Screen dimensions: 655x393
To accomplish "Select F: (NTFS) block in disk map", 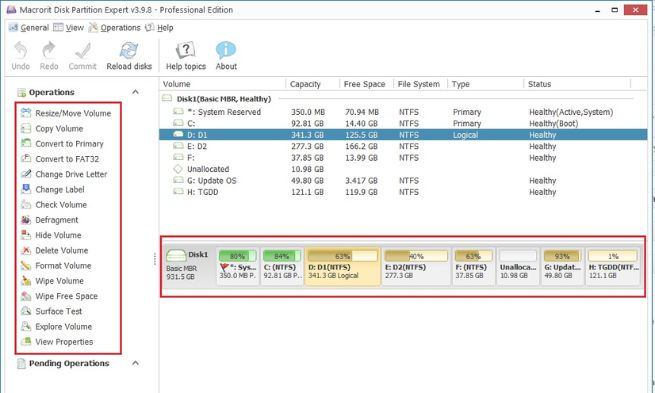I will click(x=473, y=266).
